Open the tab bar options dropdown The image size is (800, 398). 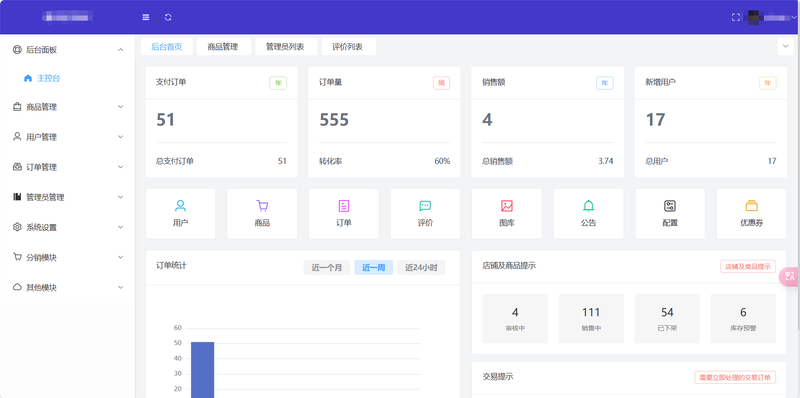click(785, 46)
